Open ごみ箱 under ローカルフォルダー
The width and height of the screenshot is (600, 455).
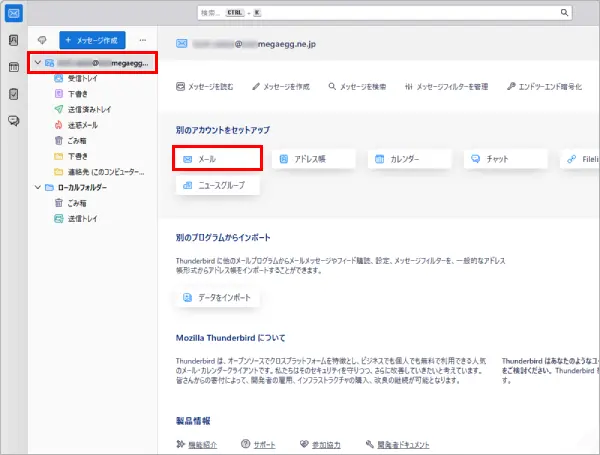pos(77,203)
